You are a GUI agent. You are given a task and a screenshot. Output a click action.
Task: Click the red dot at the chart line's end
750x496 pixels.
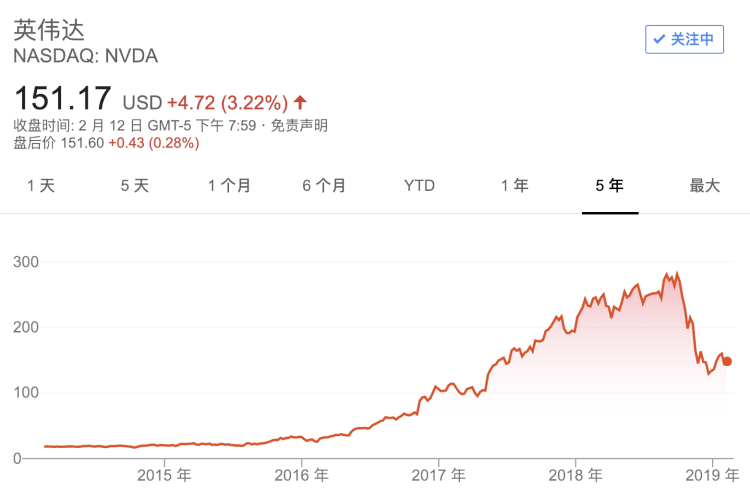pos(727,361)
